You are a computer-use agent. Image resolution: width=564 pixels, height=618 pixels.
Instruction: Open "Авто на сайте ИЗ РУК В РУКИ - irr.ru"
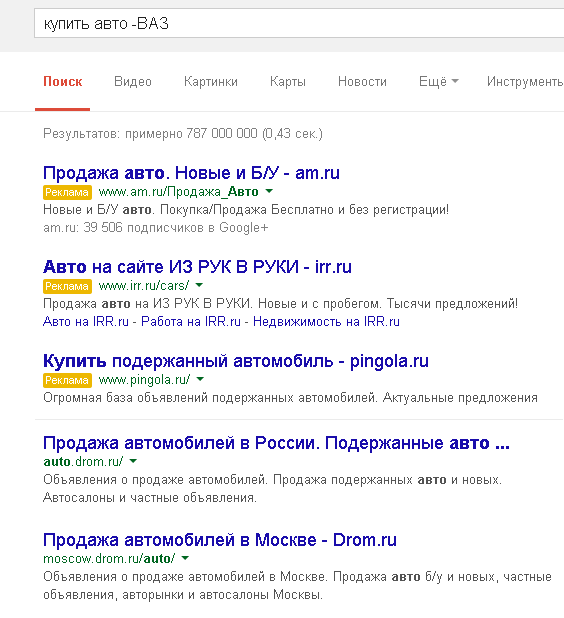click(197, 267)
